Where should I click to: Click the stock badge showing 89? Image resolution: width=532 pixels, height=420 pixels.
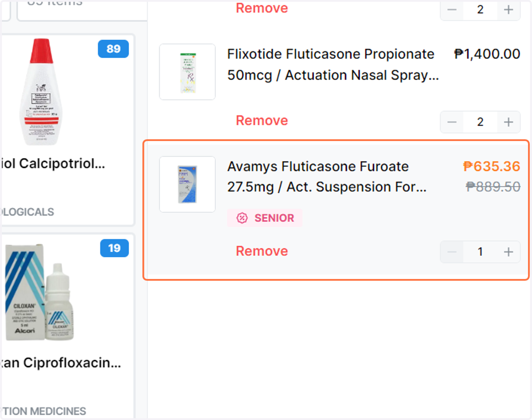point(113,49)
